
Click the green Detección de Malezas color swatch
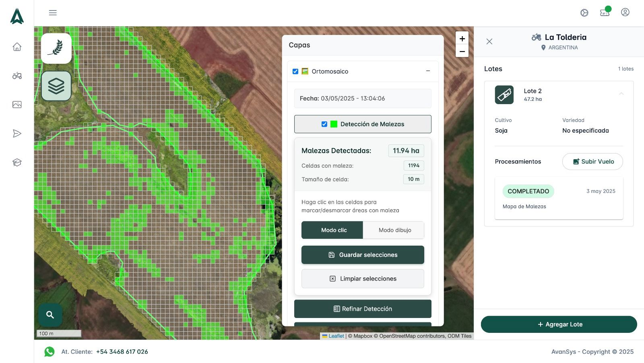click(334, 124)
